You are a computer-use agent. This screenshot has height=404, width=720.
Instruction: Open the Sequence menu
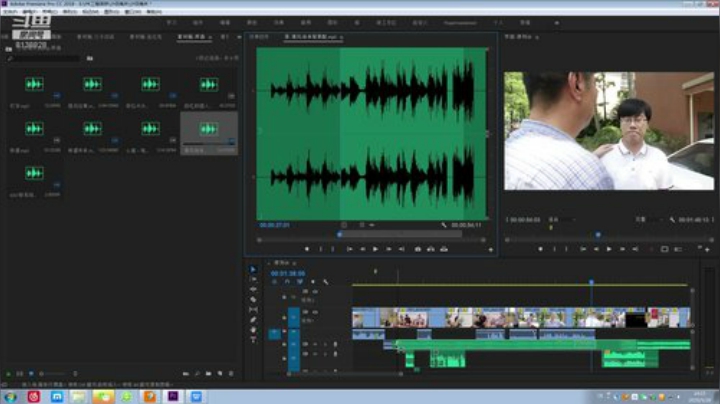pos(70,11)
